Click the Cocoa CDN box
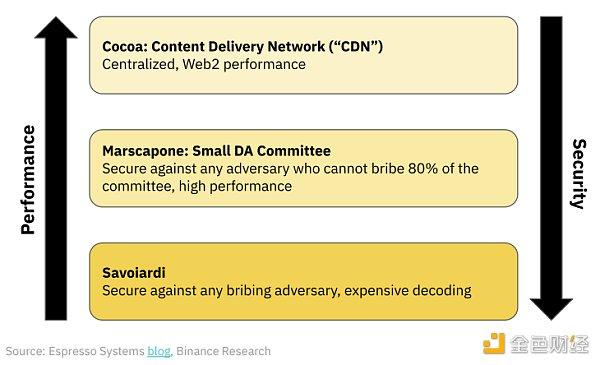Image resolution: width=600 pixels, height=365 pixels. pyautogui.click(x=303, y=55)
